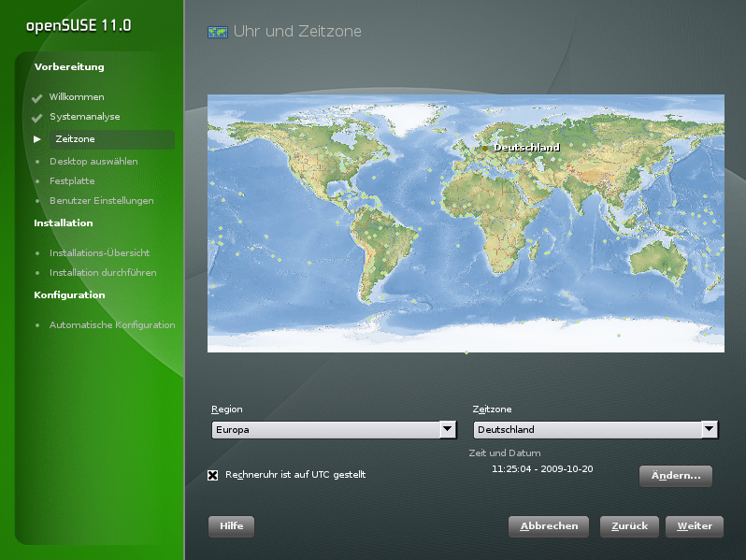The width and height of the screenshot is (746, 560).
Task: Click the world map icon beside Uhr und Zeitzone
Action: (218, 32)
